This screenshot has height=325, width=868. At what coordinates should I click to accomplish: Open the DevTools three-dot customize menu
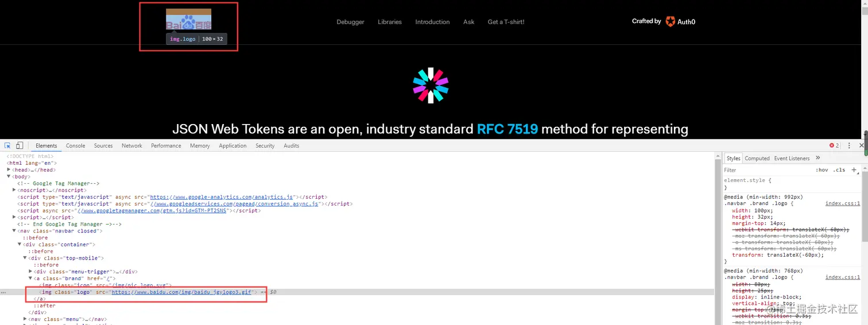[849, 146]
